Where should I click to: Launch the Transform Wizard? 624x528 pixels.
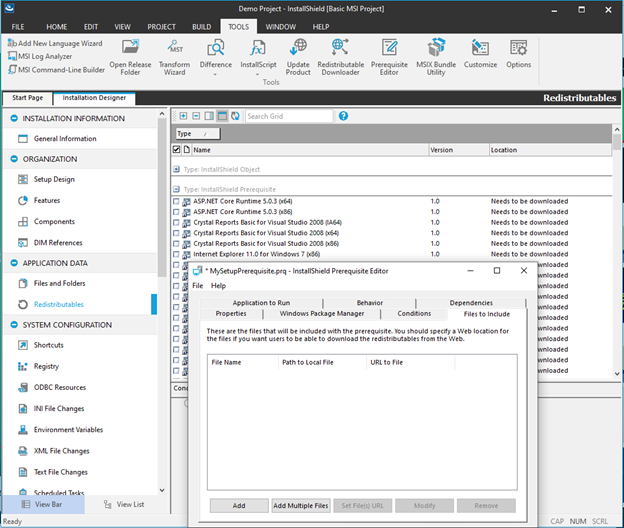pyautogui.click(x=174, y=57)
